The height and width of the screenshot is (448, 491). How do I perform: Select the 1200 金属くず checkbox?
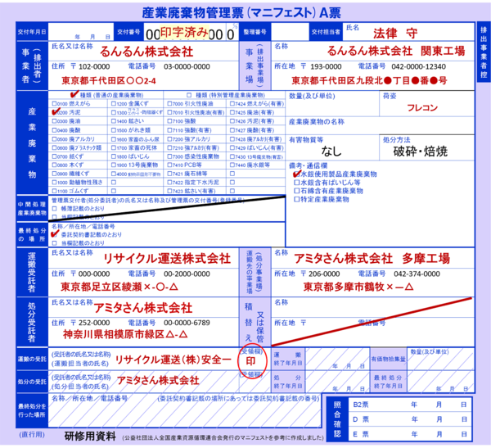111,105
